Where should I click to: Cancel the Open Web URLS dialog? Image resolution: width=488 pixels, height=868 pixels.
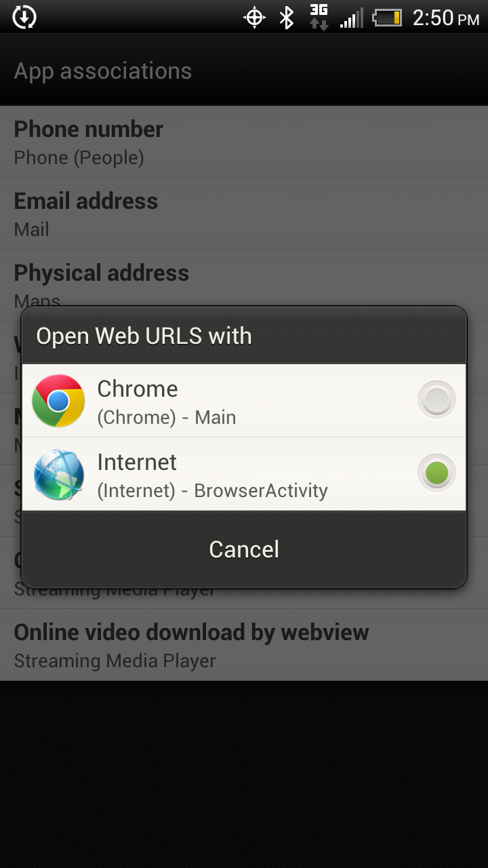[244, 549]
